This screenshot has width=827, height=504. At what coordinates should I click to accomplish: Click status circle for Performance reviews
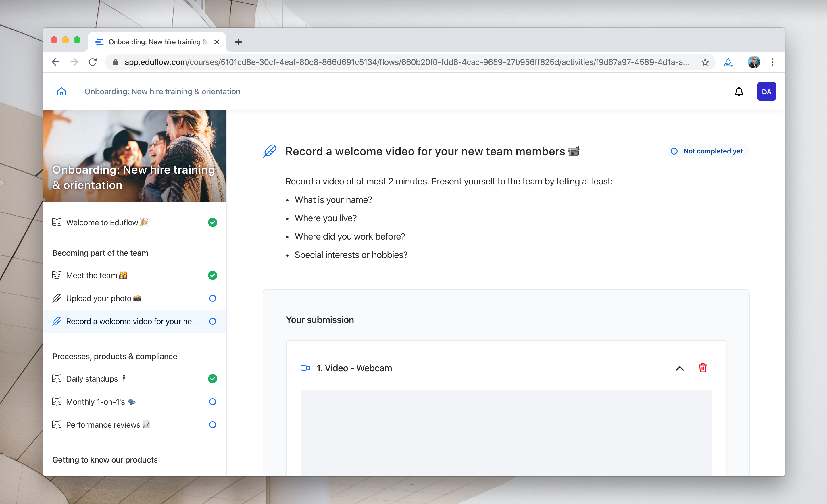212,425
